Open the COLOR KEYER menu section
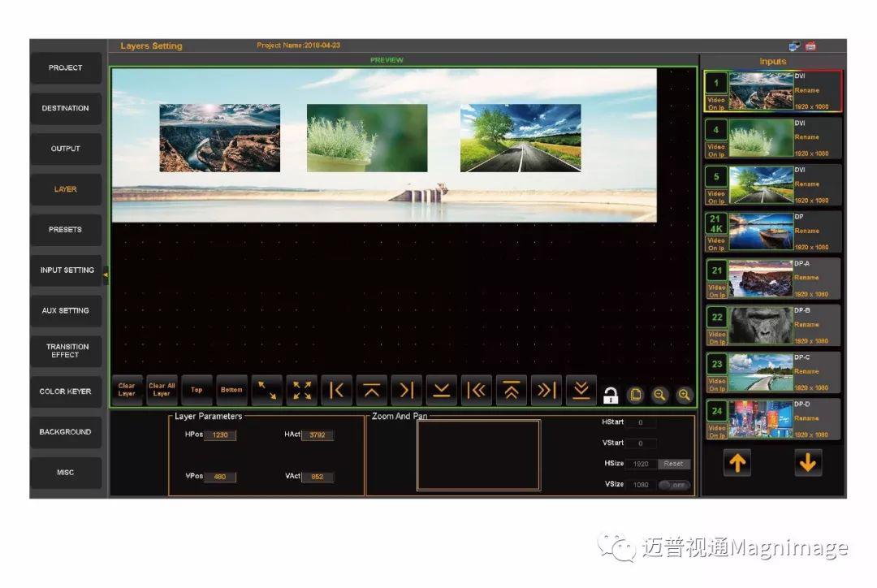The image size is (877, 588). (x=66, y=391)
